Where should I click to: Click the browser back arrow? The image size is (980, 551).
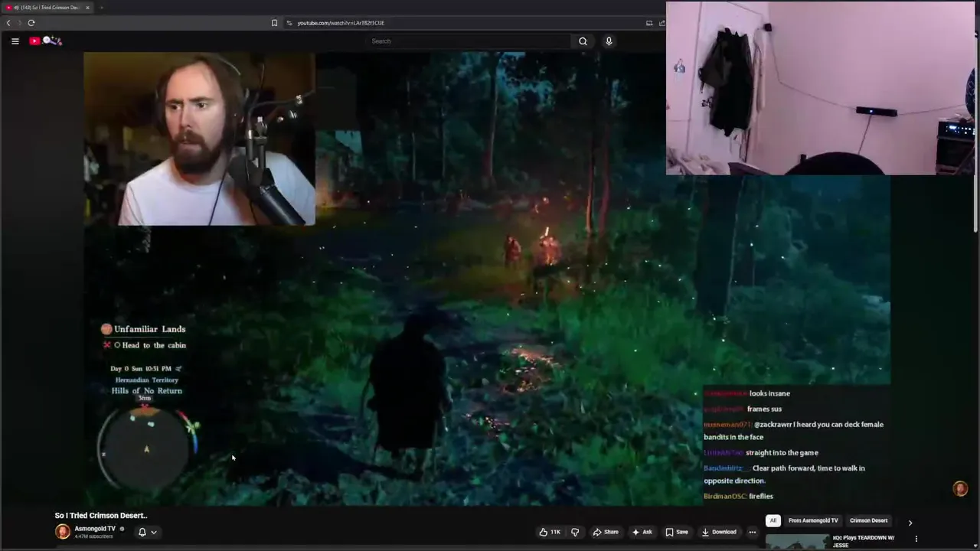pyautogui.click(x=8, y=23)
